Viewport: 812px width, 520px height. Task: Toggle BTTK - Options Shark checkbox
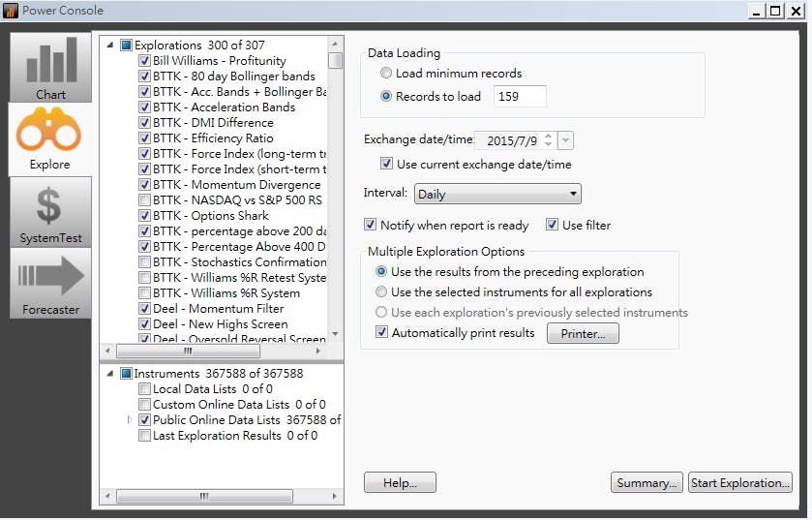pos(144,216)
